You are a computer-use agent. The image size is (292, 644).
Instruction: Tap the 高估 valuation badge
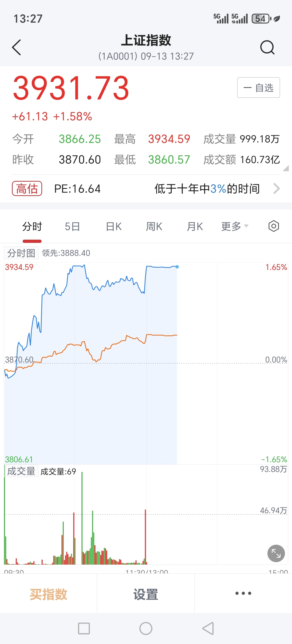click(x=27, y=188)
